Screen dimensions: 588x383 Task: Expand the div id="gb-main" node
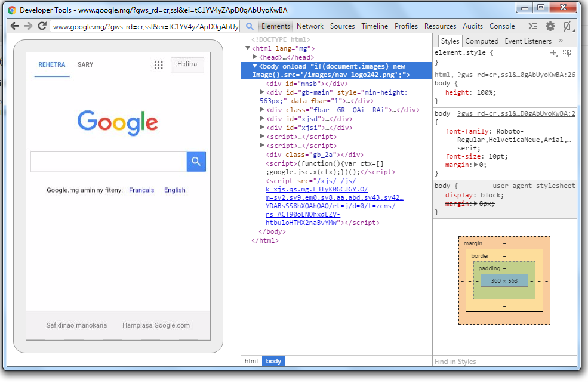coord(262,92)
